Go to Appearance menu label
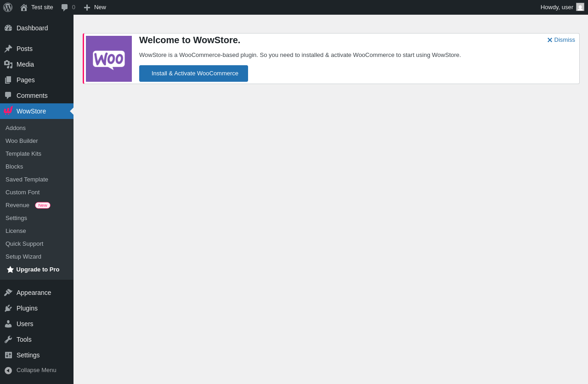This screenshot has width=588, height=384. click(x=34, y=293)
